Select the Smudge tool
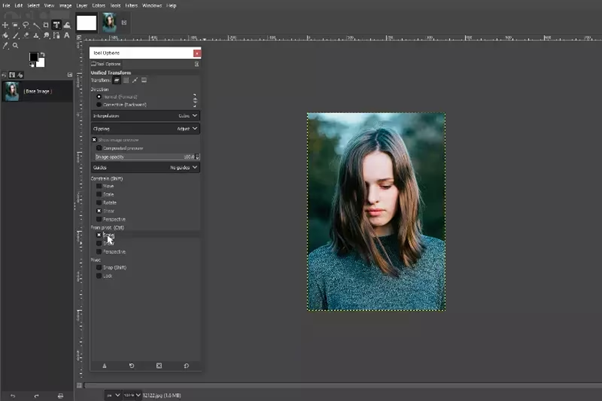 [46, 35]
